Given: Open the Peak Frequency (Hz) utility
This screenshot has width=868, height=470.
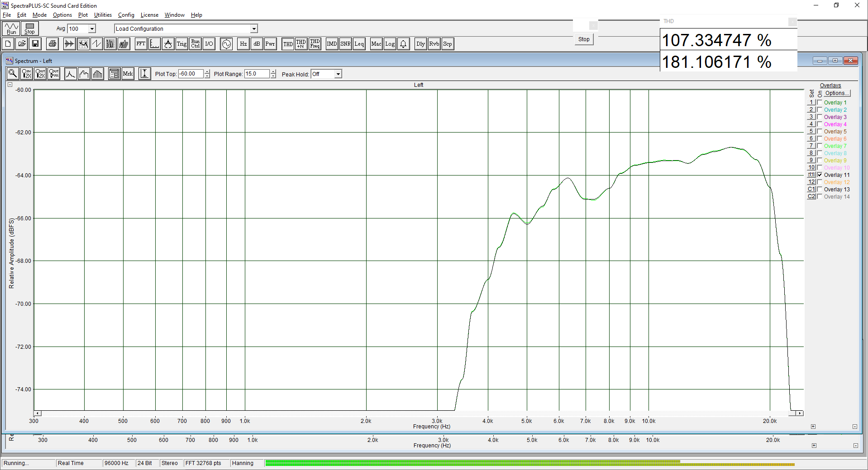Looking at the screenshot, I should pyautogui.click(x=243, y=44).
